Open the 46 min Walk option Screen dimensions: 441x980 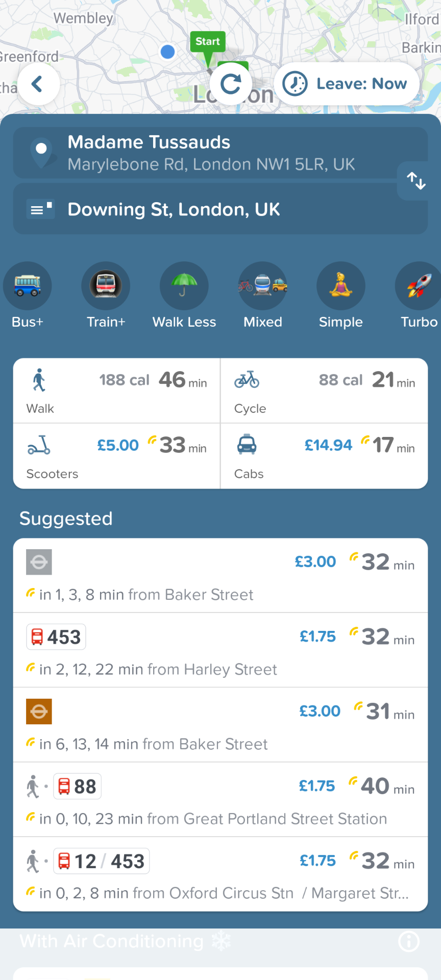click(116, 390)
